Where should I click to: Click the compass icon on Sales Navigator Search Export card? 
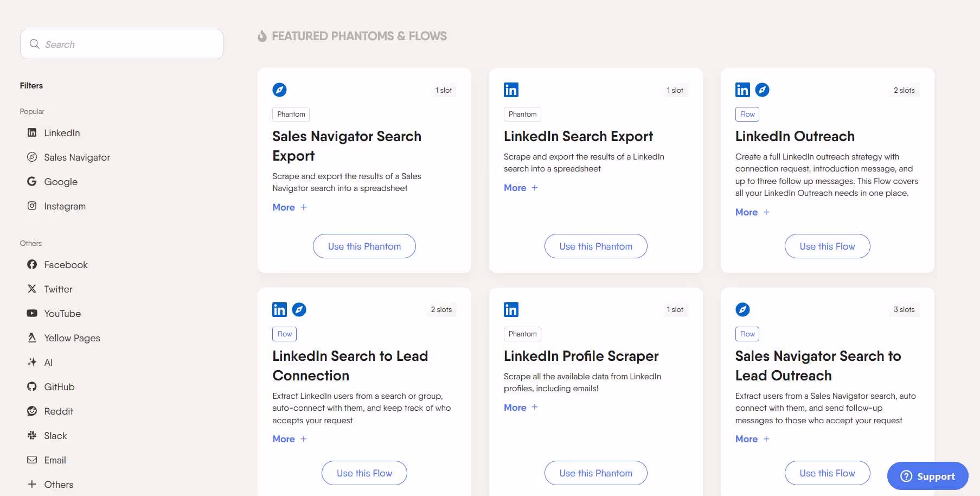point(279,90)
